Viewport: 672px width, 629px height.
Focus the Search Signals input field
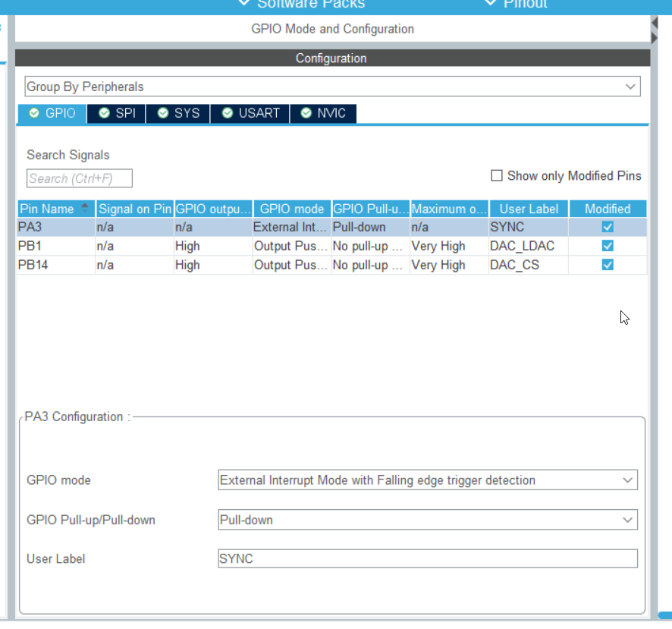pyautogui.click(x=80, y=178)
